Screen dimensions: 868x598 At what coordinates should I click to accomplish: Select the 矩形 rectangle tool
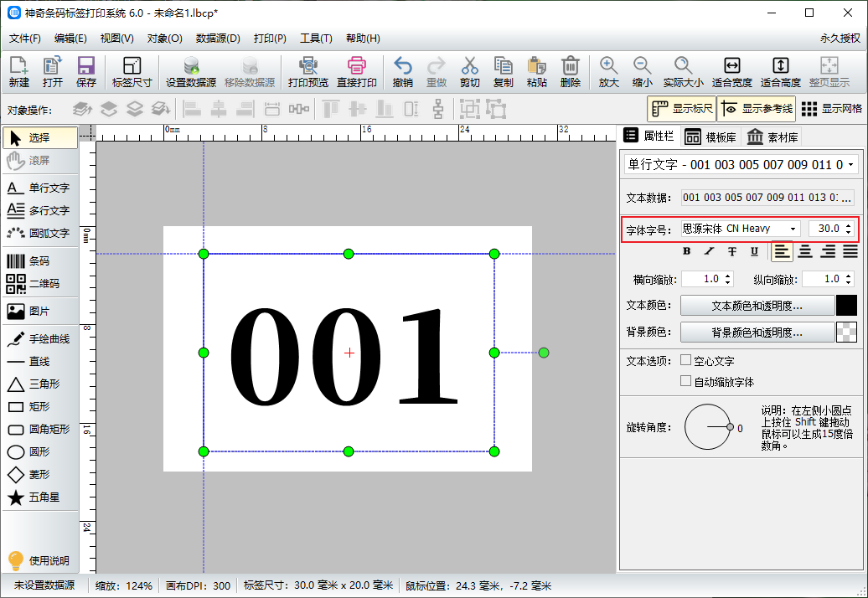coord(39,407)
